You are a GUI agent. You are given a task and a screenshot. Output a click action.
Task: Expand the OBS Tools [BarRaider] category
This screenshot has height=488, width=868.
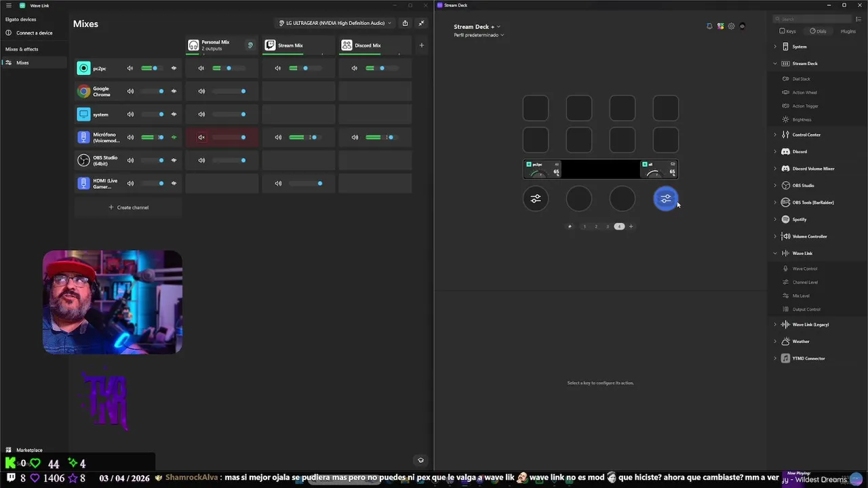click(x=775, y=203)
